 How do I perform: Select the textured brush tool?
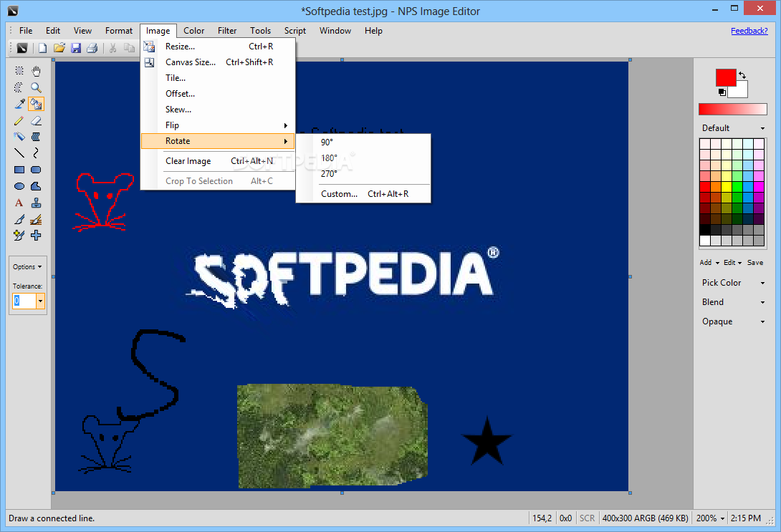(36, 219)
